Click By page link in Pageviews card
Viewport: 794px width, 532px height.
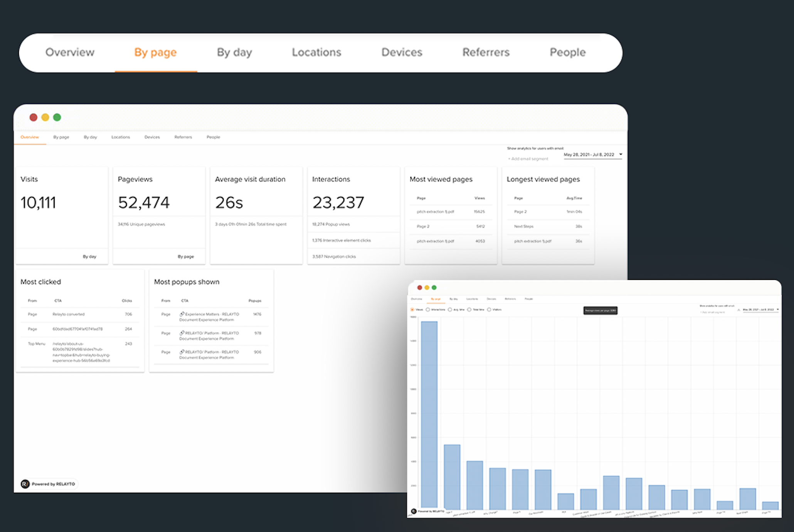[186, 256]
